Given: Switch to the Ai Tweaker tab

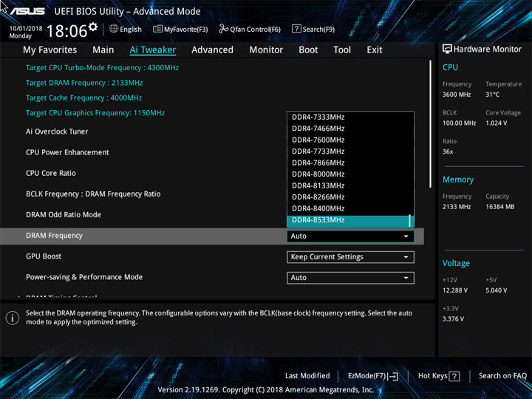Looking at the screenshot, I should [153, 50].
